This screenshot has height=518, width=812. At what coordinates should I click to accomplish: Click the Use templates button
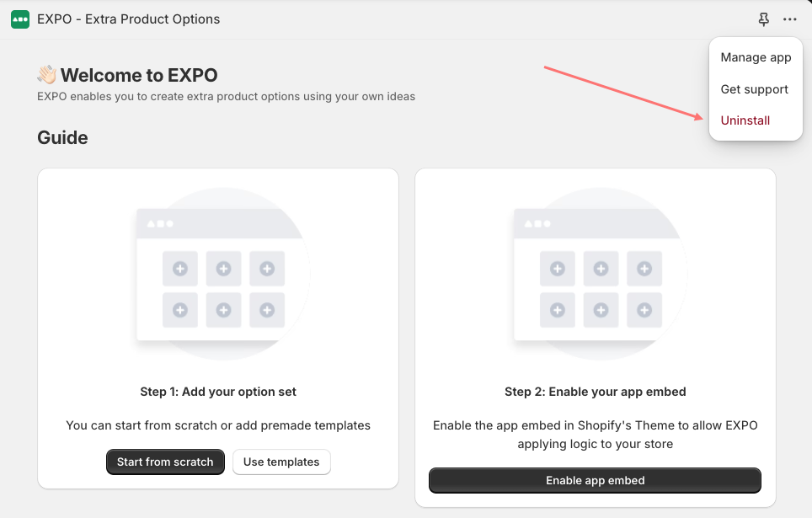pos(281,462)
